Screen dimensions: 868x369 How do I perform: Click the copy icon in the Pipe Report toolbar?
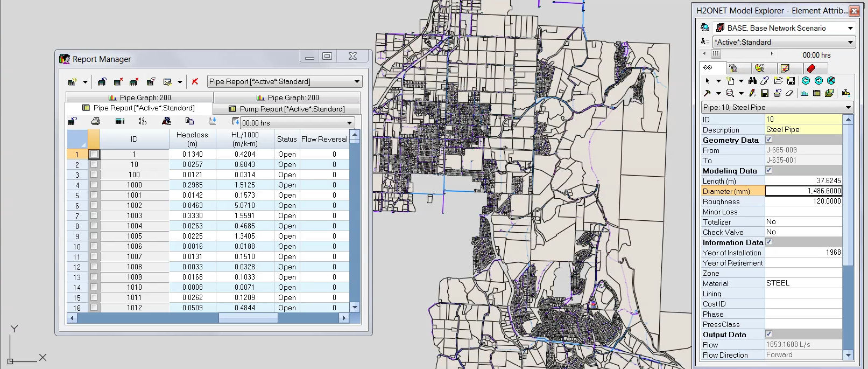[x=189, y=121]
